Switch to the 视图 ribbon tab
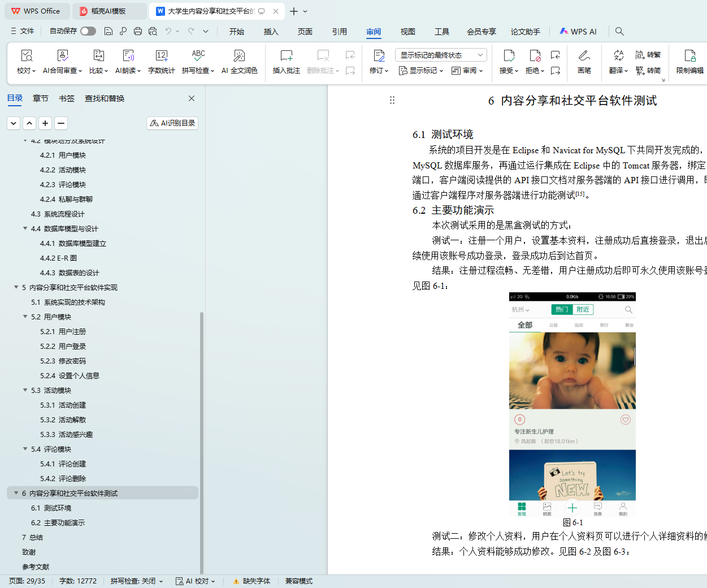The image size is (707, 588). pos(407,32)
